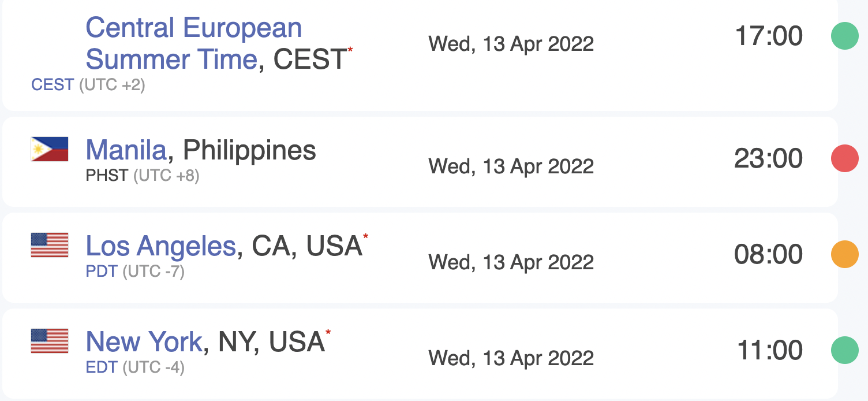The width and height of the screenshot is (868, 401).
Task: Click the green status dot for New York
Action: coord(845,350)
